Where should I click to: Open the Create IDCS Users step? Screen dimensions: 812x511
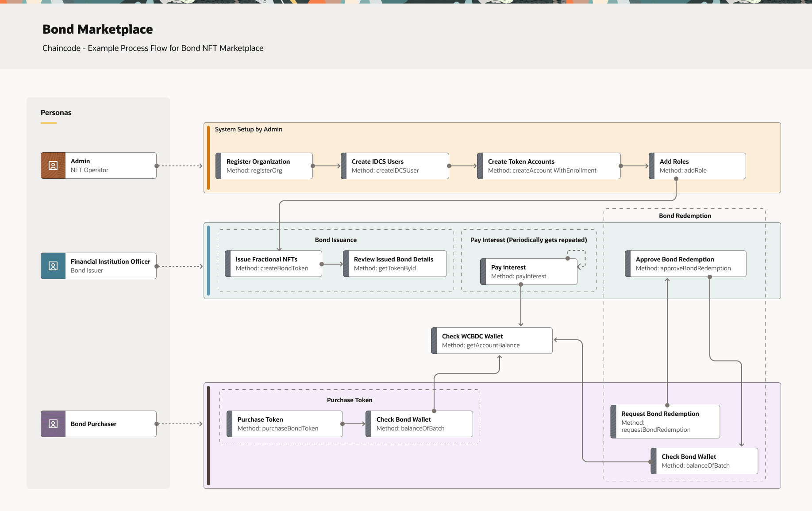[x=395, y=166]
